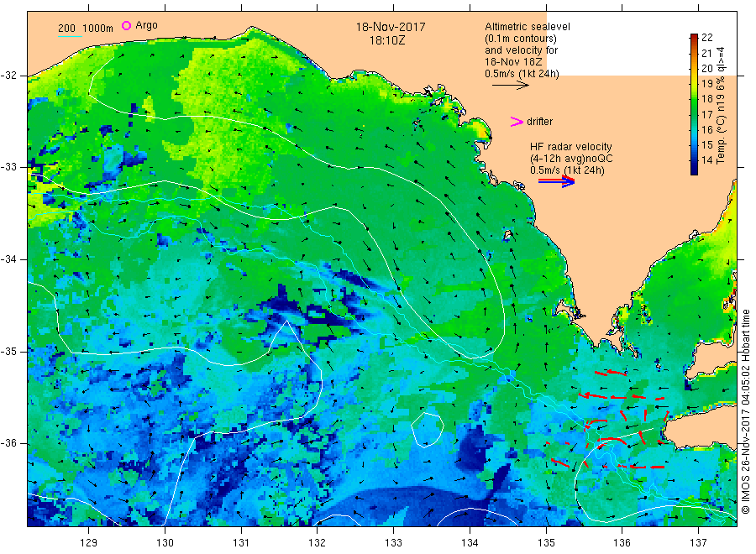Screen dimensions: 756x554
Task: Click the temperature color bar scale
Action: tap(694, 104)
